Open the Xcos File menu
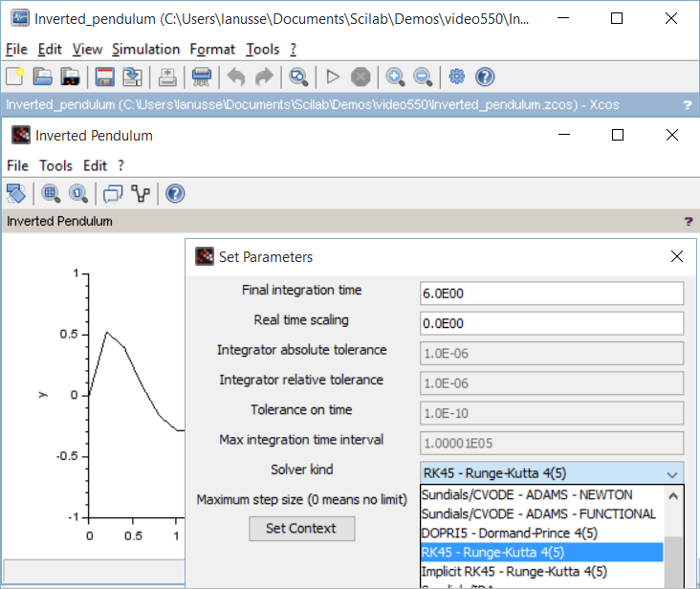Viewport: 700px width, 589px height. (16, 49)
